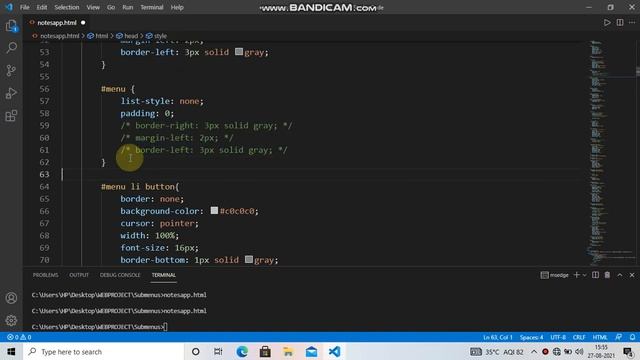
Task: Open the Go menu
Action: coord(111,7)
